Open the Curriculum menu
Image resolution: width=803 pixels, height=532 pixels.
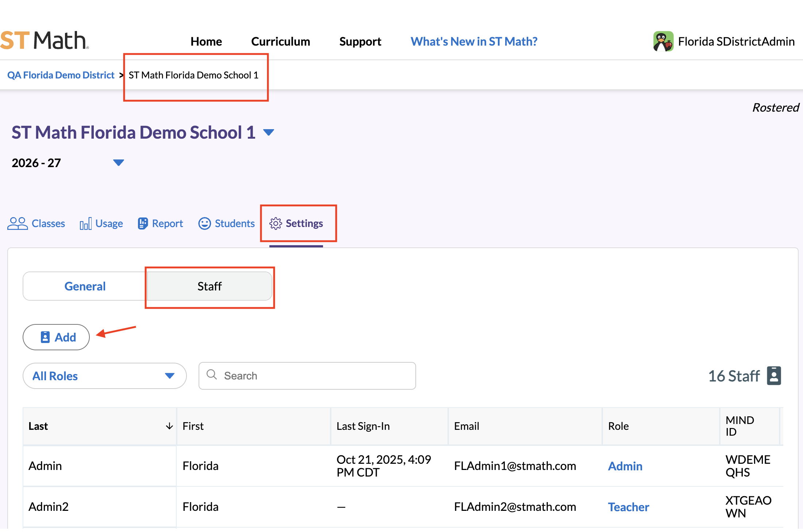tap(280, 42)
